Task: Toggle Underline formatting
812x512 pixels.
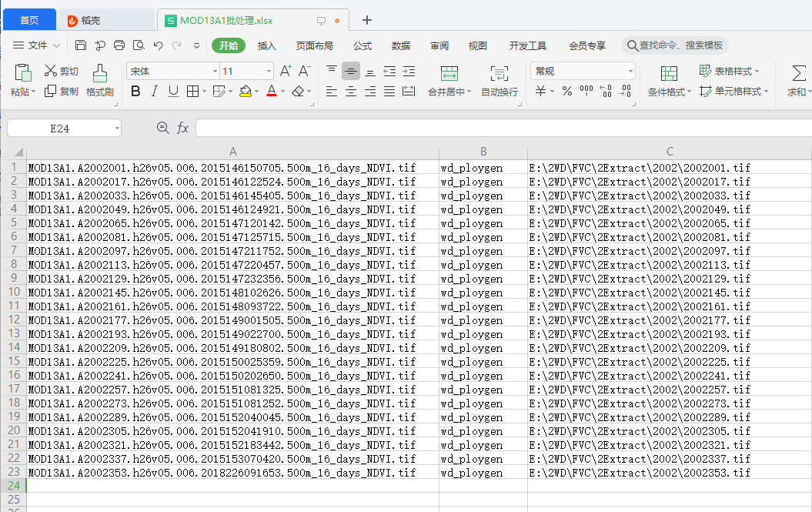Action: click(x=173, y=92)
